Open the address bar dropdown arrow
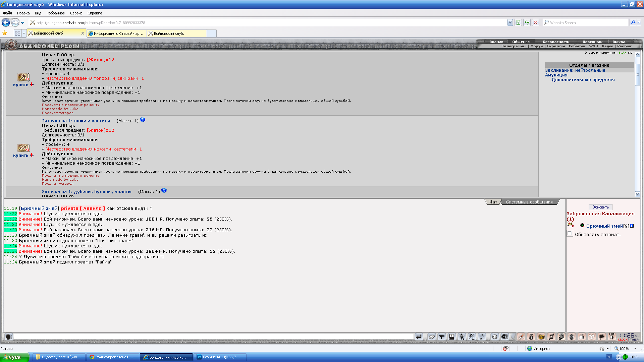The width and height of the screenshot is (644, 362). pyautogui.click(x=510, y=22)
